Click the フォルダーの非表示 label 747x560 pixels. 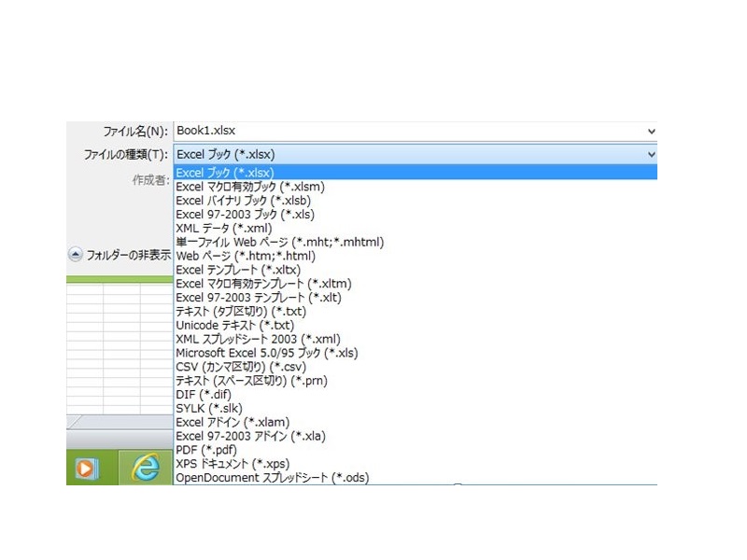tap(128, 255)
